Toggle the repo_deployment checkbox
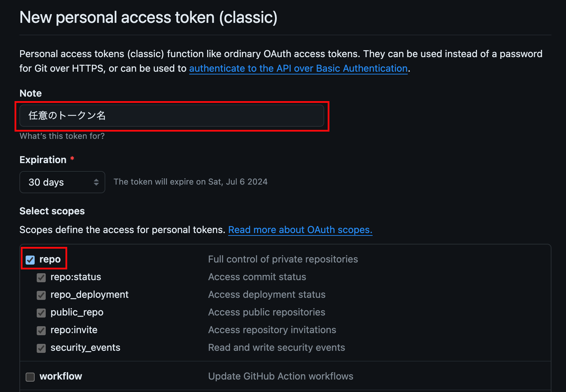Image resolution: width=566 pixels, height=392 pixels. point(41,295)
